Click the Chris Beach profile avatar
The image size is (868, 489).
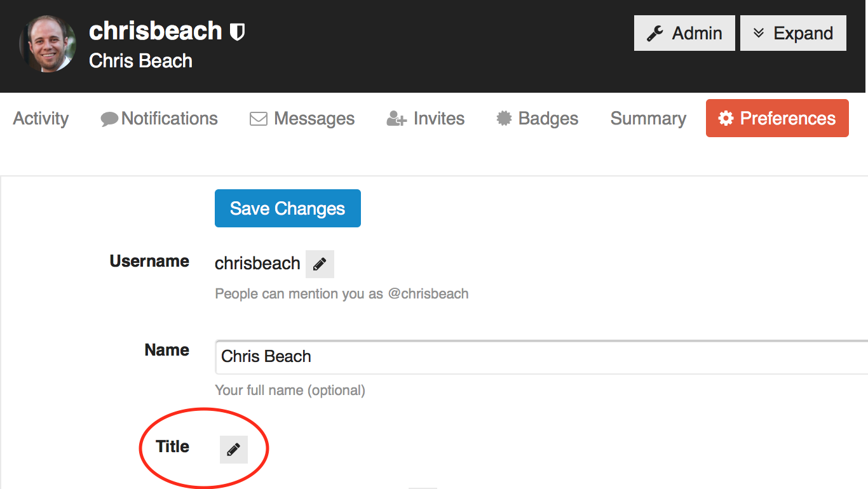coord(48,44)
